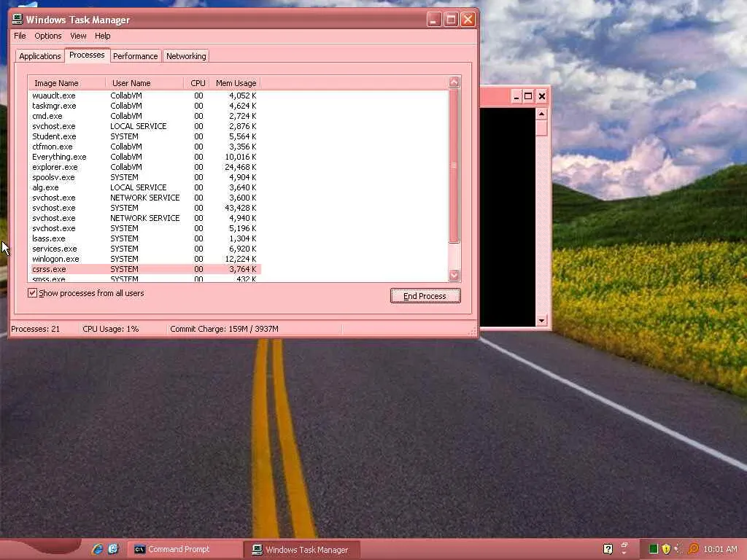Select the ctfmon.exe process row
Image resolution: width=747 pixels, height=560 pixels.
[x=144, y=147]
